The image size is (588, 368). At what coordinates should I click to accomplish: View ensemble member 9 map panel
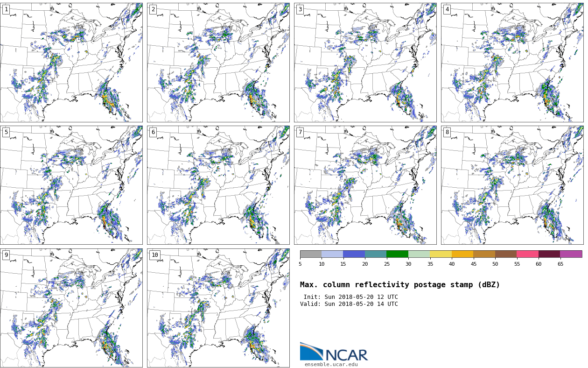[x=71, y=308]
